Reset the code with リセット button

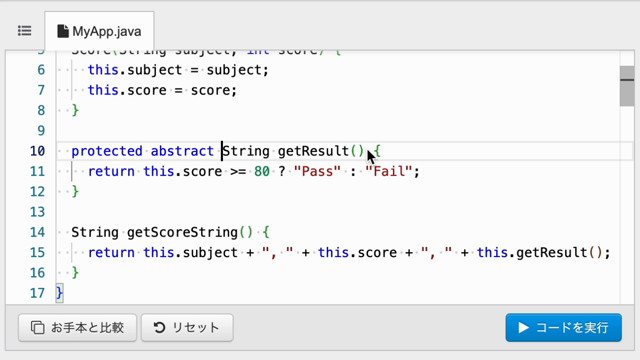(x=187, y=327)
